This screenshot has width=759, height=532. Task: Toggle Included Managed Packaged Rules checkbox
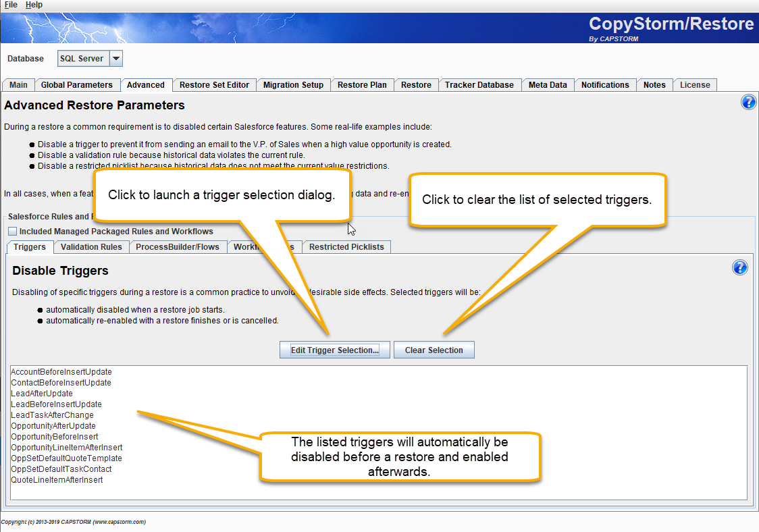pyautogui.click(x=13, y=232)
